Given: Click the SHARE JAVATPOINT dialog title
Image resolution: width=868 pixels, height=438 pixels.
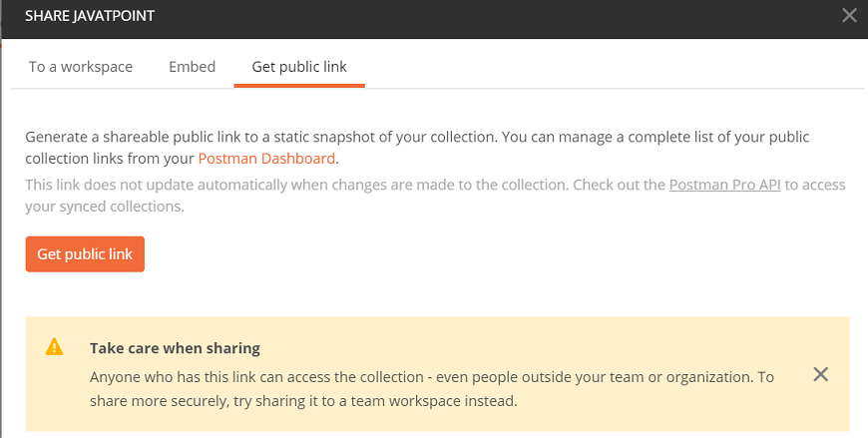Looking at the screenshot, I should (90, 16).
